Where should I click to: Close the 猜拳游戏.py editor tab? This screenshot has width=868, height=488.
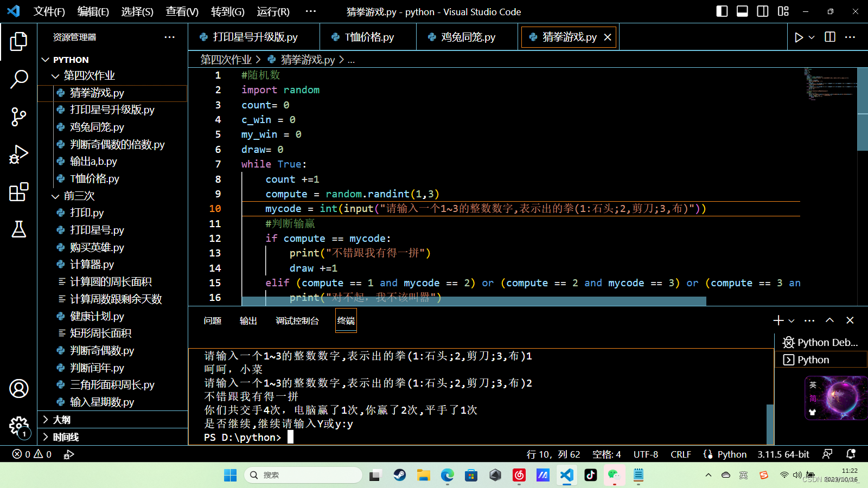click(608, 37)
